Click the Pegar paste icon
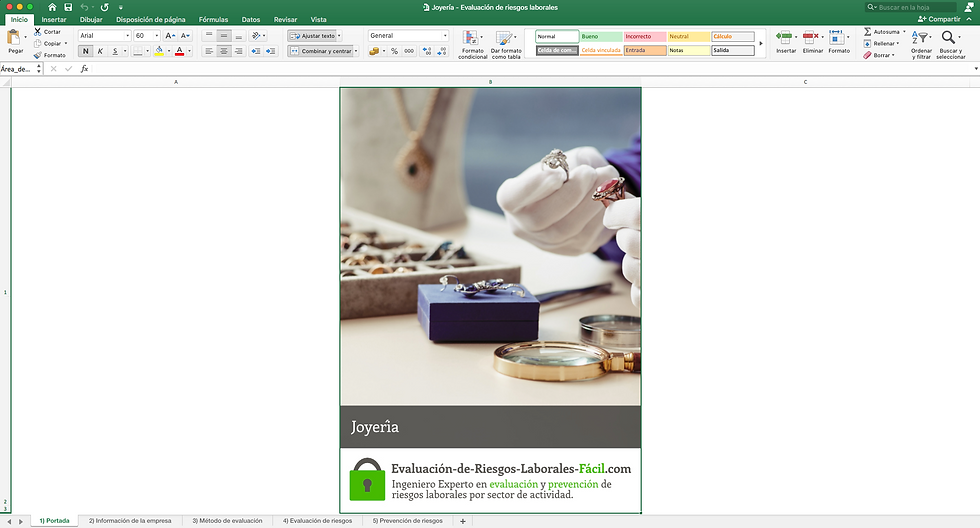This screenshot has width=980, height=528. click(13, 39)
